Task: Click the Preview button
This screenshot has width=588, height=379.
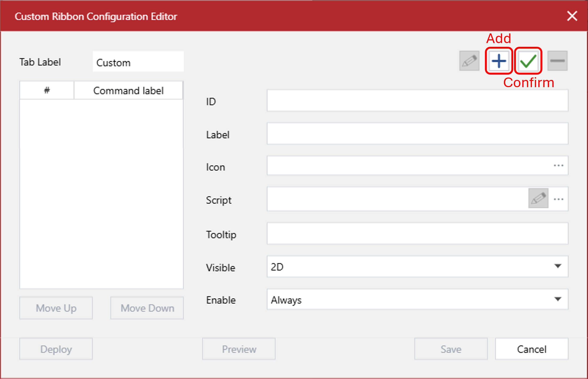Action: click(x=239, y=349)
